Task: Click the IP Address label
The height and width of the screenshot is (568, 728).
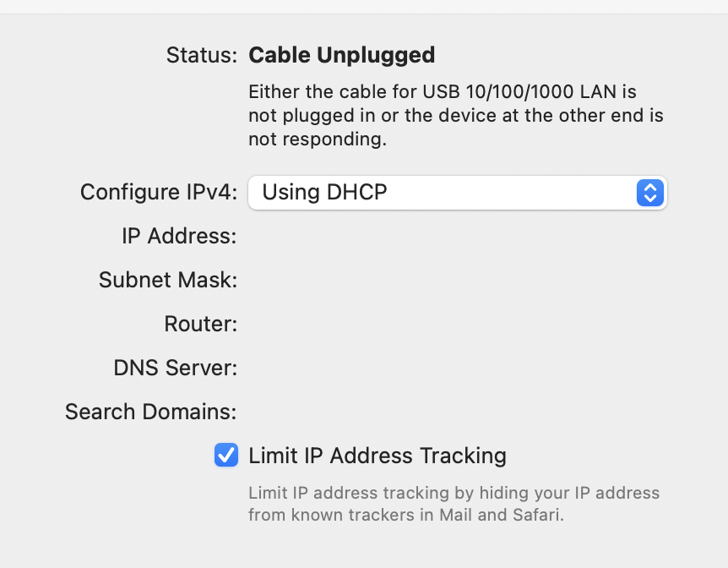Action: (x=179, y=236)
